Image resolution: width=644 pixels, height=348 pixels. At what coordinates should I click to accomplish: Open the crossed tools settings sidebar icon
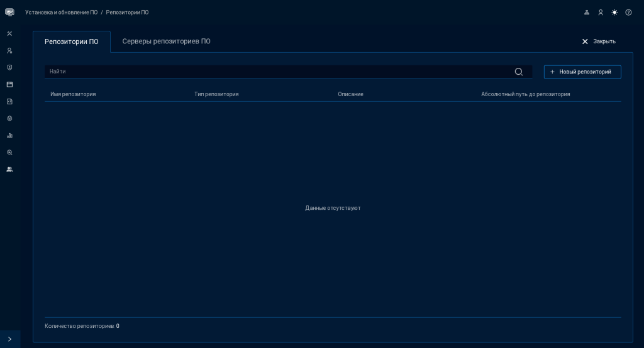click(9, 33)
